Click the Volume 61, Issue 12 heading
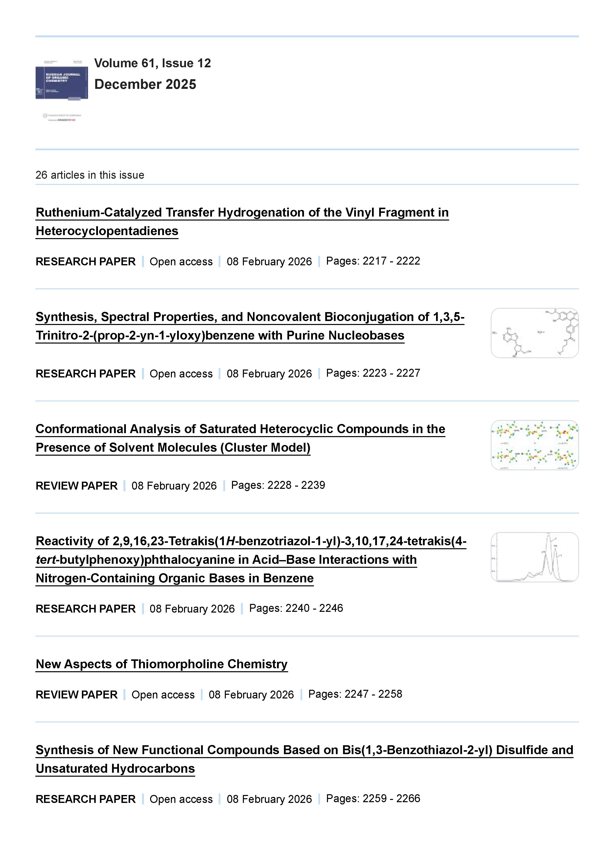The height and width of the screenshot is (868, 603). point(152,63)
